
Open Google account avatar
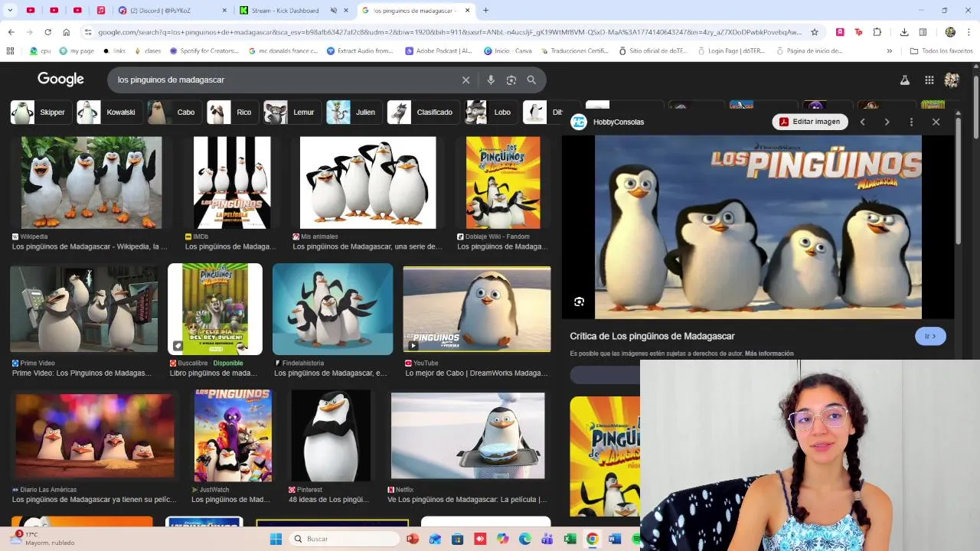pos(952,80)
